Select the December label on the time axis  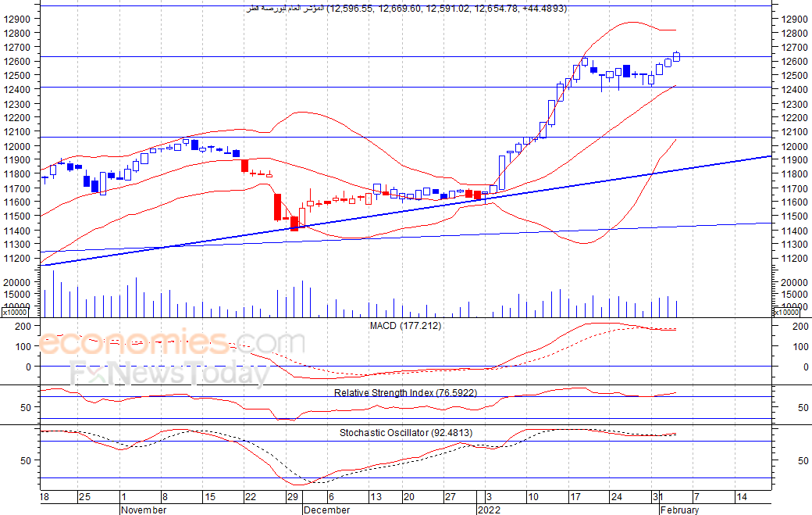click(327, 510)
